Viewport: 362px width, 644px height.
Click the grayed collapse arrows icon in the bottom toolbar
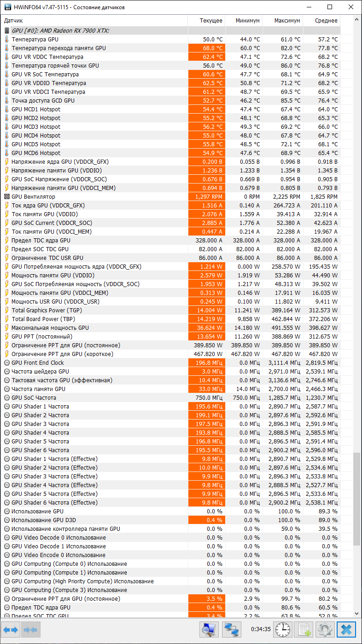(x=30, y=629)
